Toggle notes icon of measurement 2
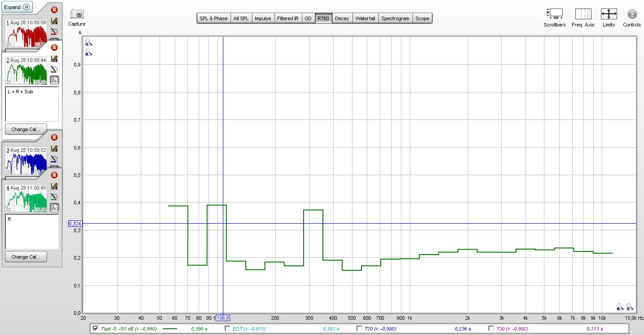Viewport: 644px width, 335px height. coord(54,80)
